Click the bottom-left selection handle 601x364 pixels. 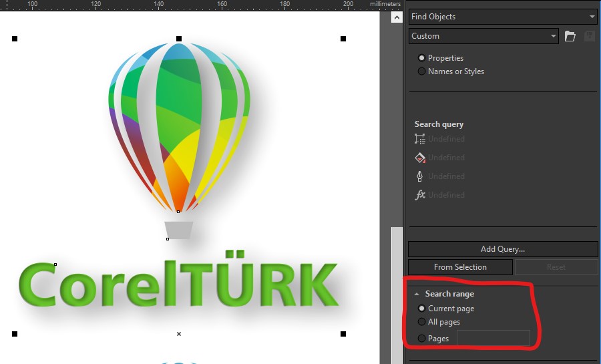pyautogui.click(x=15, y=334)
